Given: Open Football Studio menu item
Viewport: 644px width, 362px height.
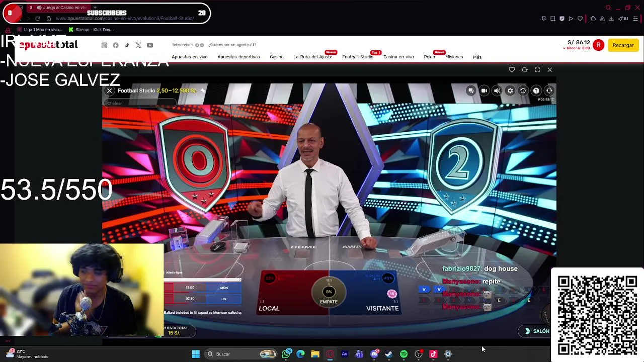Looking at the screenshot, I should coord(358,57).
